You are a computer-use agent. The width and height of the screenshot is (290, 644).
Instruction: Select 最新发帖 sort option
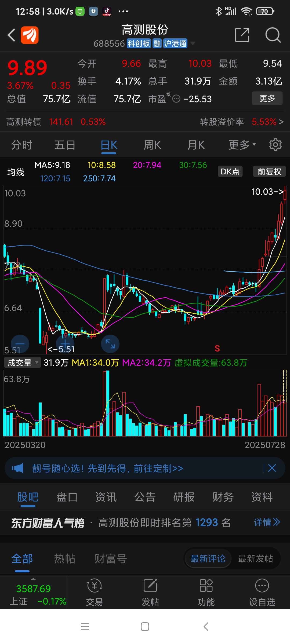coord(255,559)
